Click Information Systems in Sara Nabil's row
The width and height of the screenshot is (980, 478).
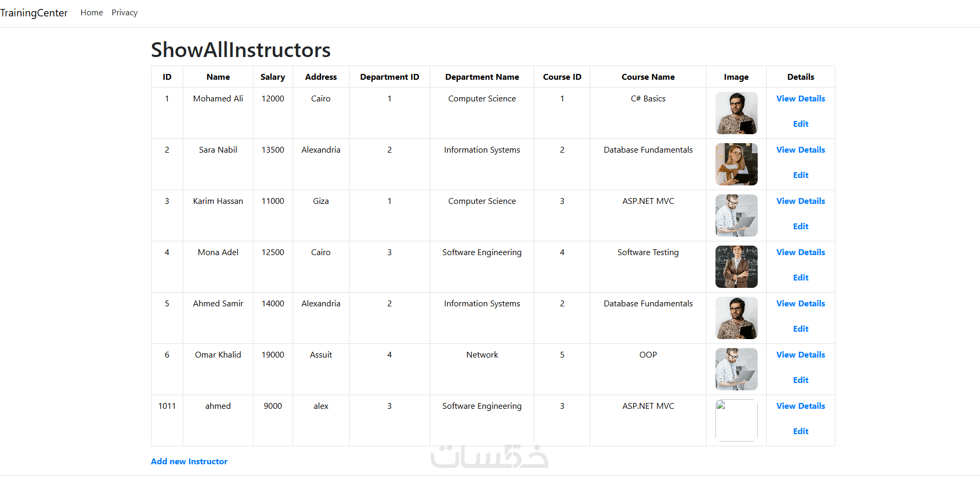[482, 150]
